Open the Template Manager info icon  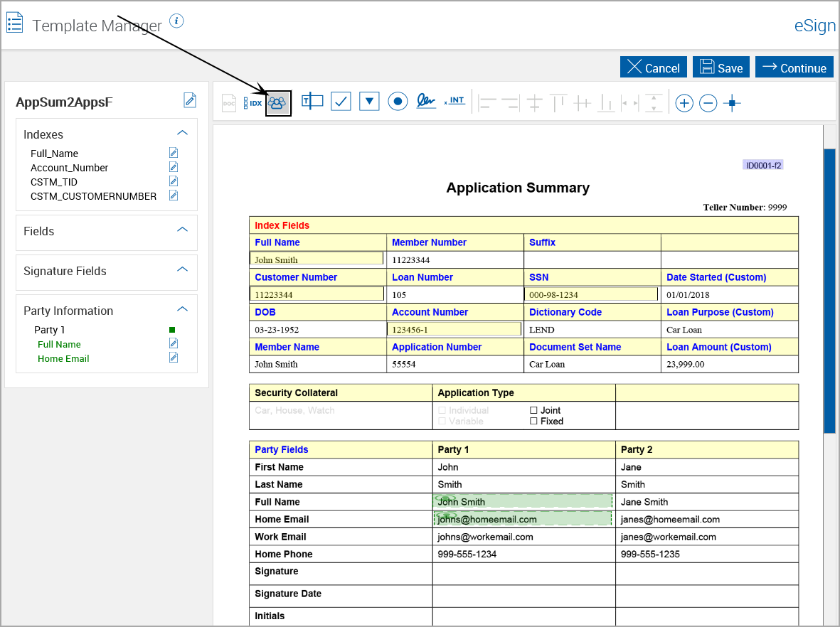pos(176,21)
